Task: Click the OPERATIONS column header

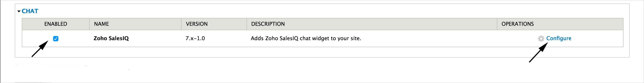Action: click(518, 24)
